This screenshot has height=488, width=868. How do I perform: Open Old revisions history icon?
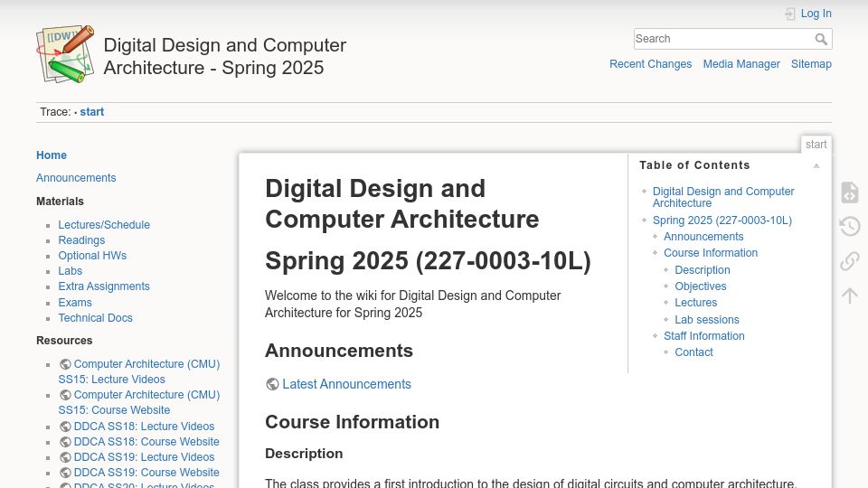850,226
